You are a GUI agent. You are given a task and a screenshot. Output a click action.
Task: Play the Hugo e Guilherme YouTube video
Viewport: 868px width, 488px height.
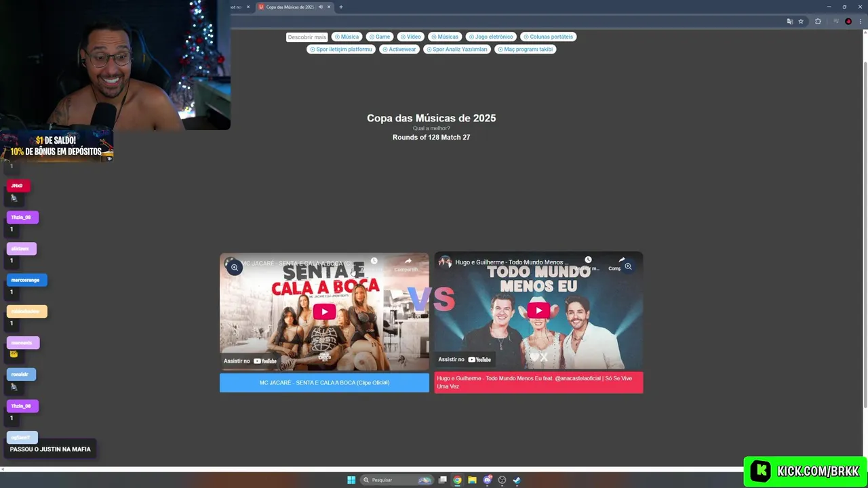click(538, 310)
